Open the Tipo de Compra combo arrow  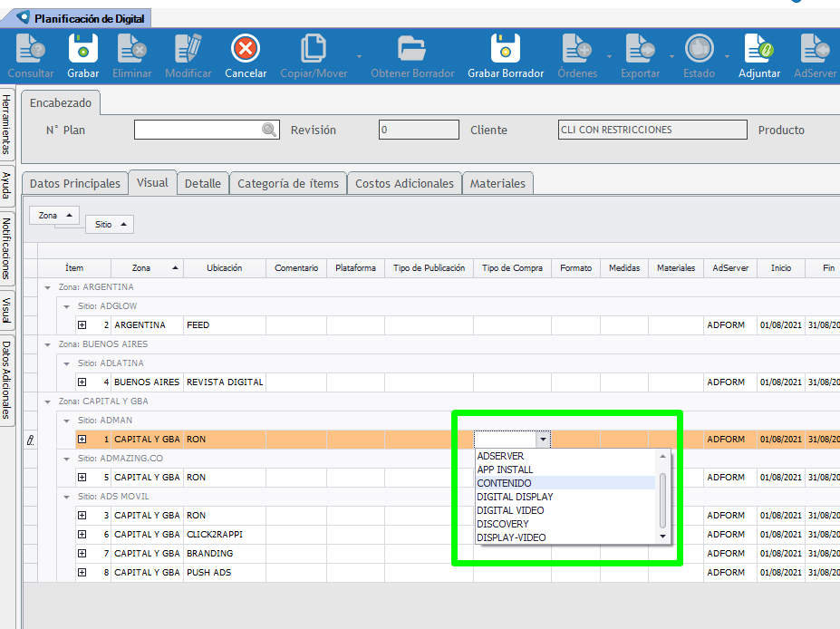pos(542,440)
